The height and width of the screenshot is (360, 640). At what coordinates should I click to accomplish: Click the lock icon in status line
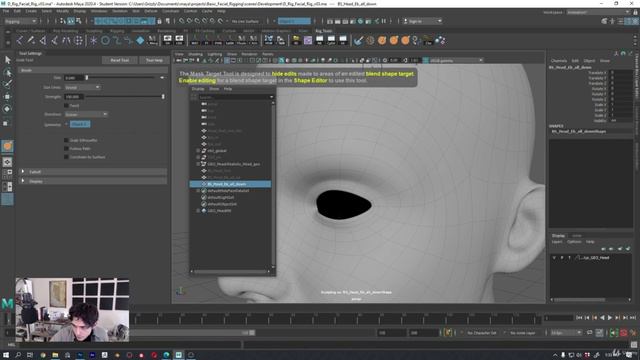coord(159,21)
